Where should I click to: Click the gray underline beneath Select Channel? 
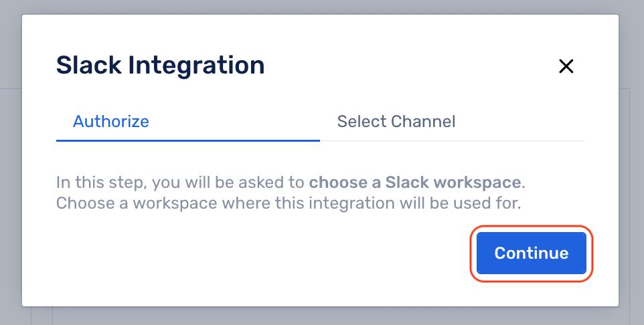coord(452,140)
